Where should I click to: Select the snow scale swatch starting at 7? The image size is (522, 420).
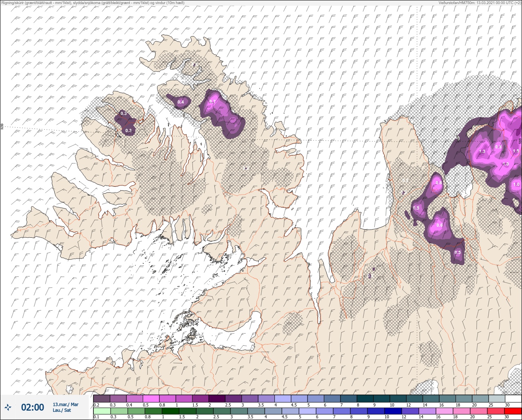coord(349,398)
